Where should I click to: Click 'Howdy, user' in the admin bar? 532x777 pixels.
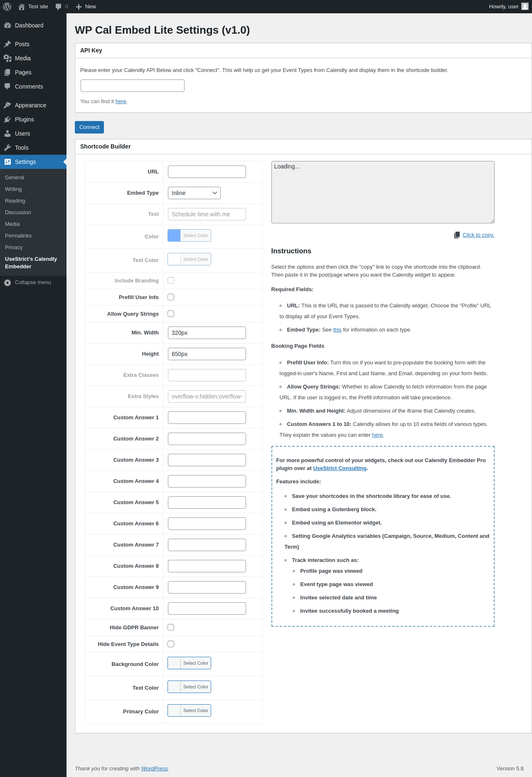(x=504, y=7)
